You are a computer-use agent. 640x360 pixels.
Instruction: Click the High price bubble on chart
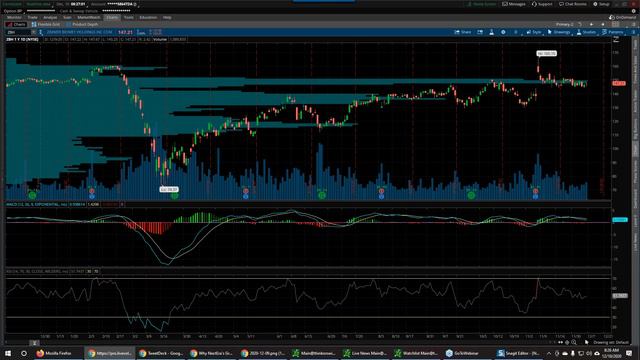tap(547, 53)
